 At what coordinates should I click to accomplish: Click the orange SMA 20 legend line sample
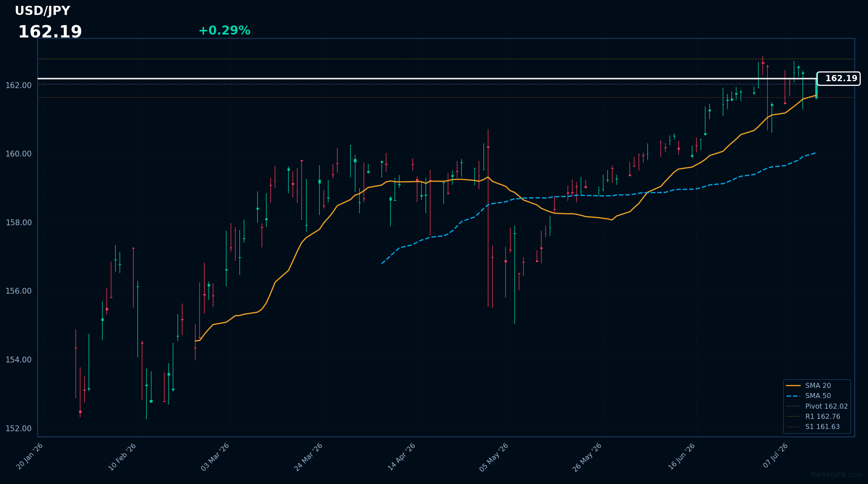tap(793, 385)
